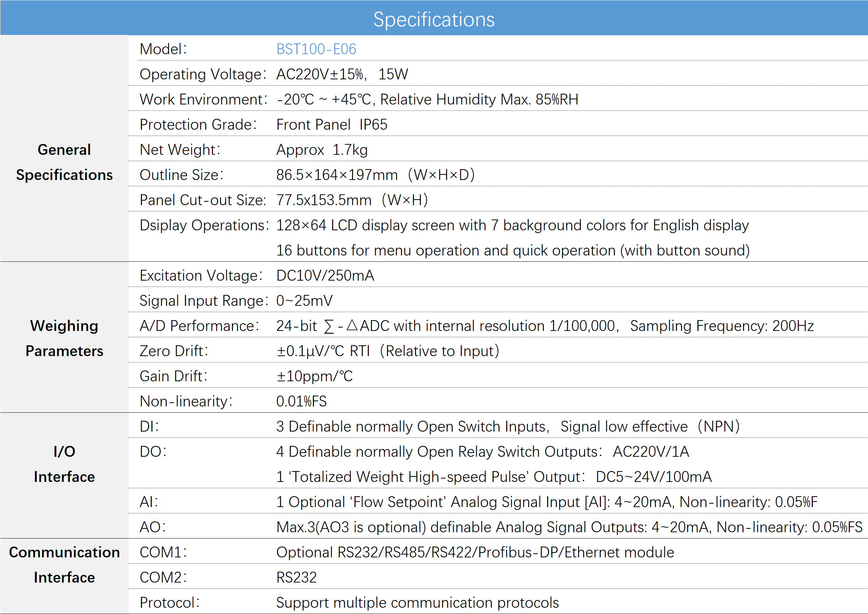The width and height of the screenshot is (868, 614).
Task: Click the Signal Input Range 0~25mV value
Action: coord(304,301)
